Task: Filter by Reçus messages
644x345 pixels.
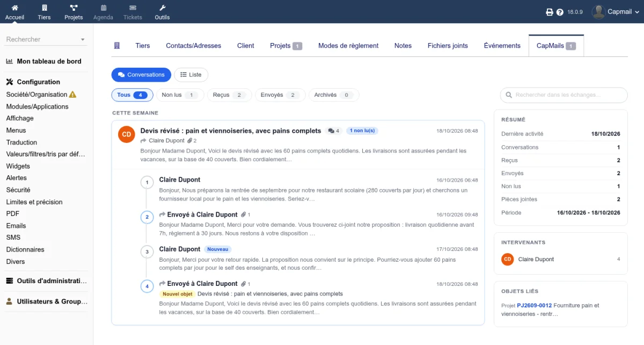Action: [x=229, y=95]
